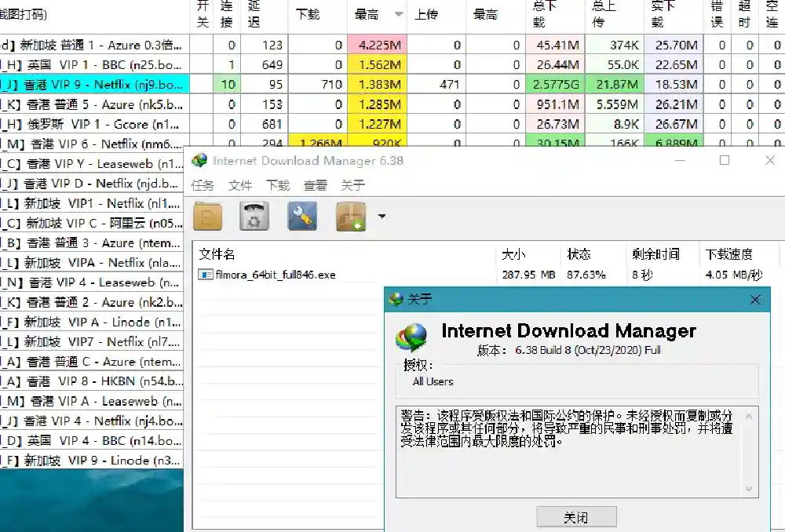Screen dimensions: 785x532
Task: Open IDM options via the wrench icon
Action: [x=302, y=216]
